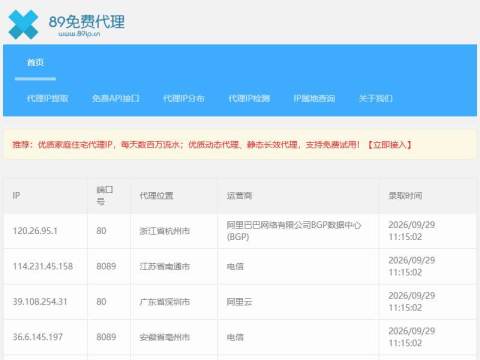This screenshot has height=360, width=480.
Task: Open 代理IP分布 navigation item
Action: pyautogui.click(x=184, y=98)
